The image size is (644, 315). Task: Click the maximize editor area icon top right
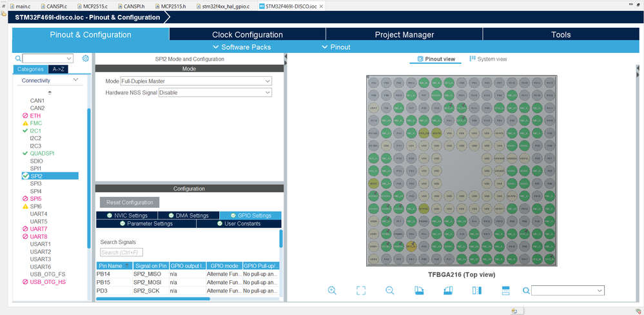[x=639, y=4]
